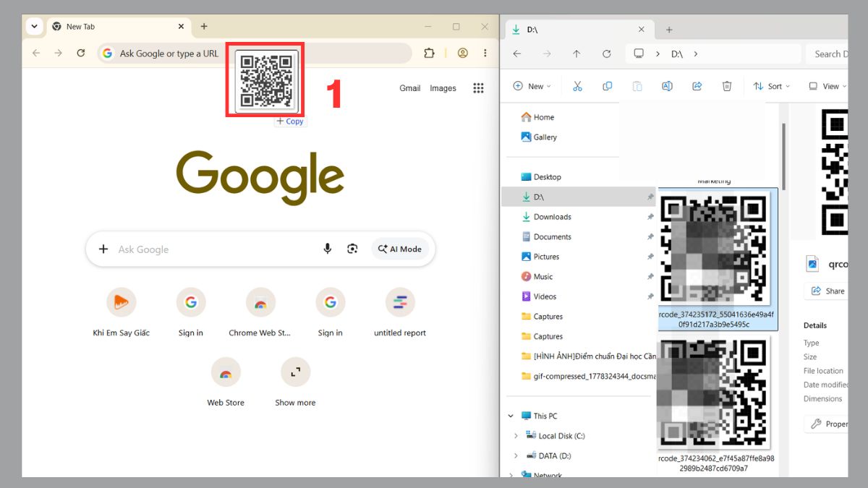Open Chrome's three-dot menu
This screenshot has width=868, height=488.
coord(485,53)
